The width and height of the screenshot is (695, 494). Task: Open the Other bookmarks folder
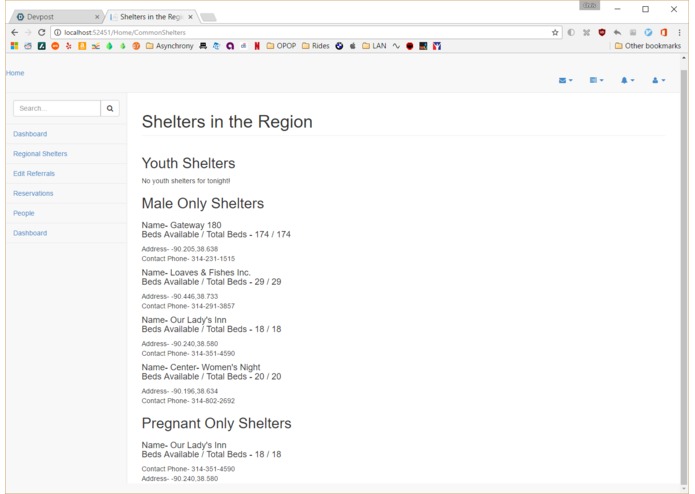(x=648, y=46)
